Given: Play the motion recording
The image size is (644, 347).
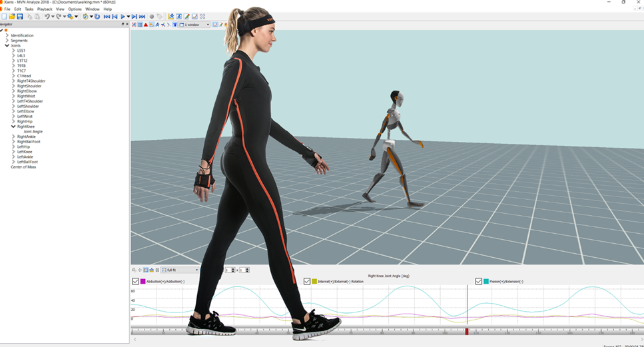Looking at the screenshot, I should (123, 17).
